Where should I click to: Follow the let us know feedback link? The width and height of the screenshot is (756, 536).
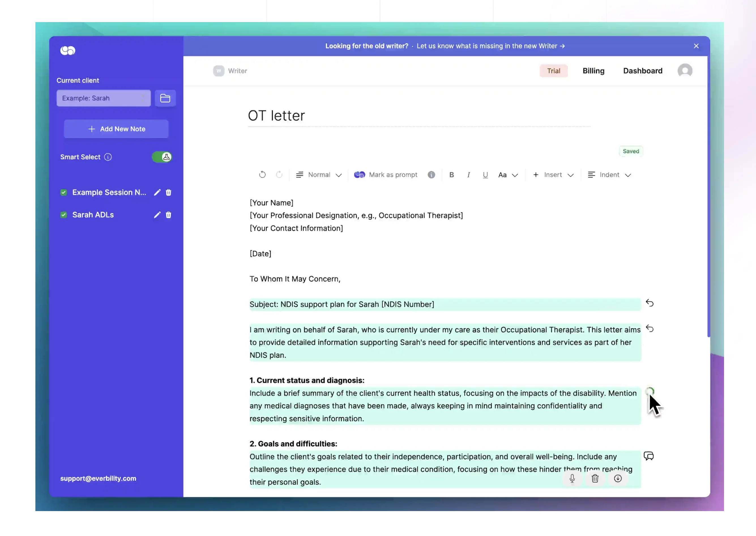point(490,46)
